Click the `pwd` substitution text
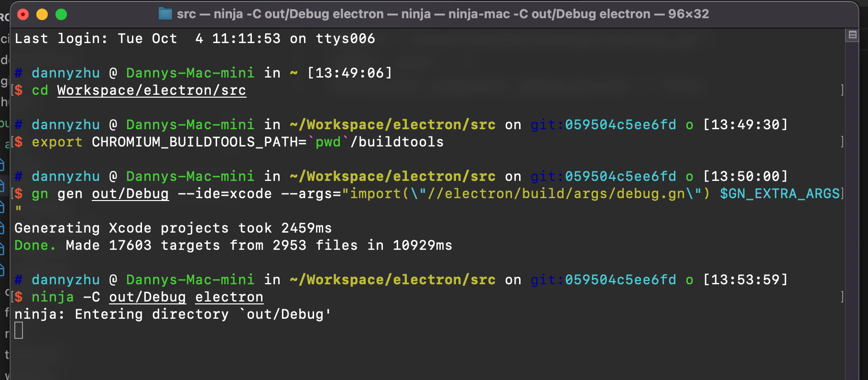Screen dimensions: 868x380 click(328, 142)
